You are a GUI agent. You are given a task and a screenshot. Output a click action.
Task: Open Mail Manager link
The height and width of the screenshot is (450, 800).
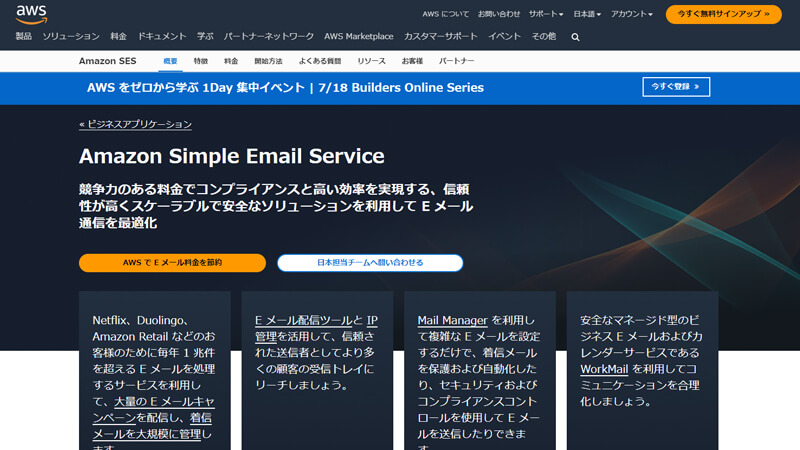click(453, 320)
